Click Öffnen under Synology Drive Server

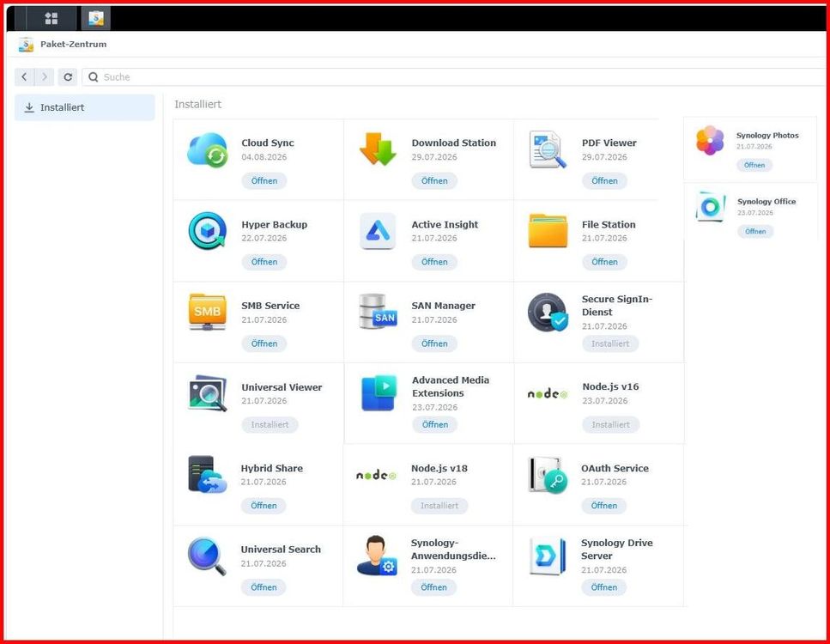(x=604, y=587)
